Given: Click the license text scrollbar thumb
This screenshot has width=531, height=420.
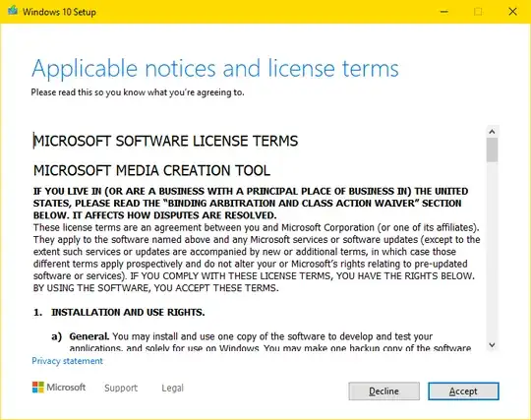Looking at the screenshot, I should click(x=492, y=150).
